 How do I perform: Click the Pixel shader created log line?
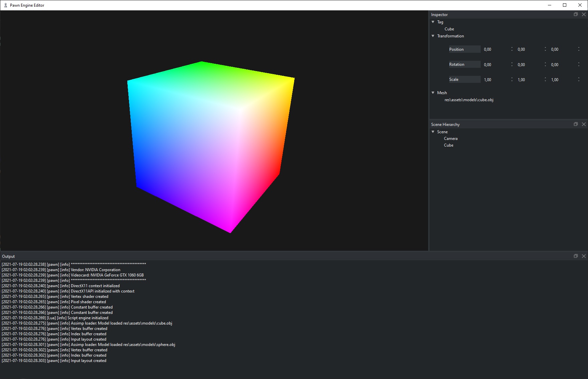[x=54, y=302]
